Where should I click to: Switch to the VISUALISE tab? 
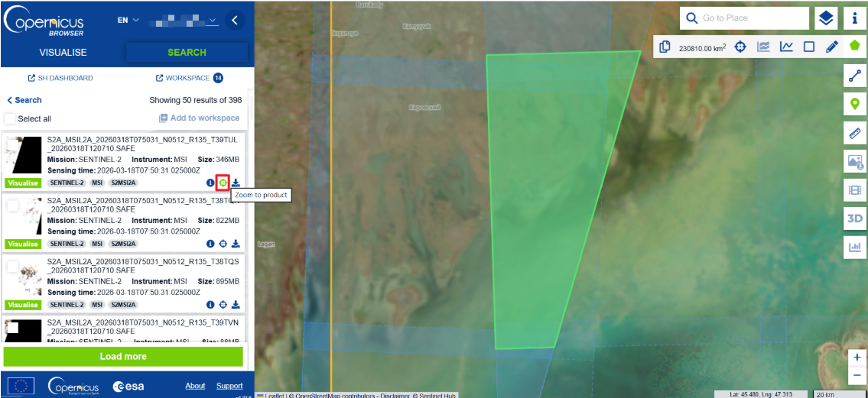point(63,53)
